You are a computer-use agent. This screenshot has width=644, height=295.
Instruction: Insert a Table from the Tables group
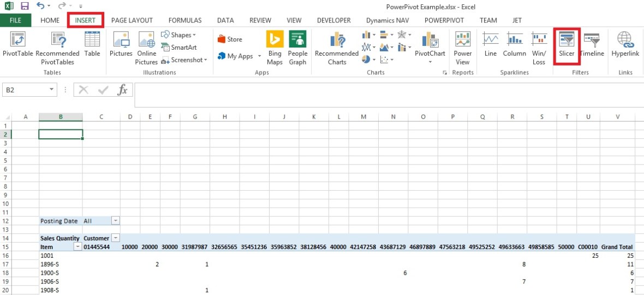(92, 44)
